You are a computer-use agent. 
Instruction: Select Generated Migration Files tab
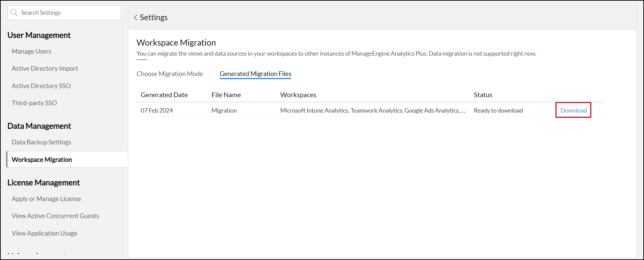(x=255, y=74)
